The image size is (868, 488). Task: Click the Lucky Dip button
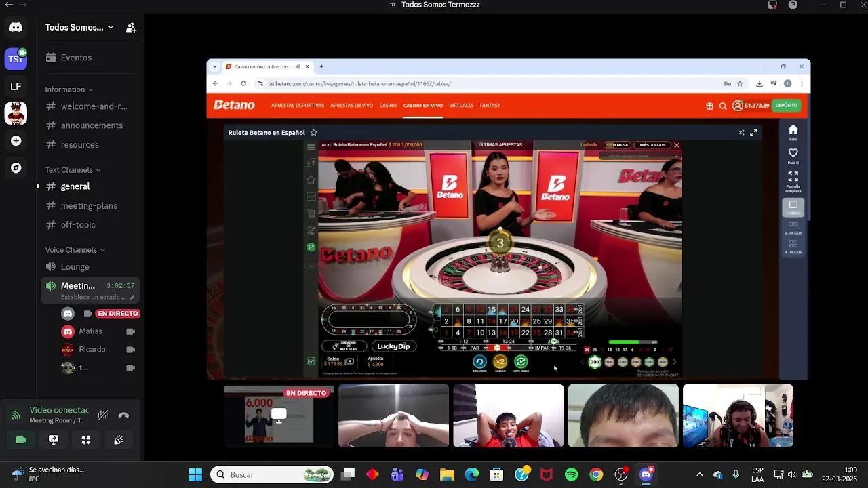click(x=393, y=346)
